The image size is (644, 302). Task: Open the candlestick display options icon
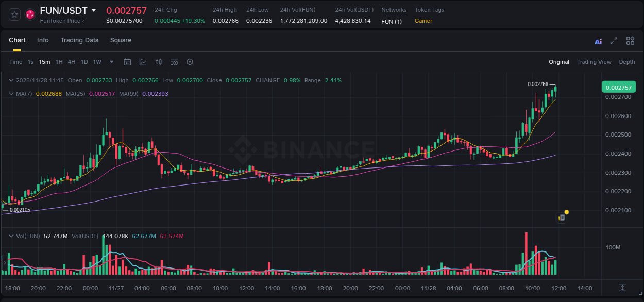(159, 62)
